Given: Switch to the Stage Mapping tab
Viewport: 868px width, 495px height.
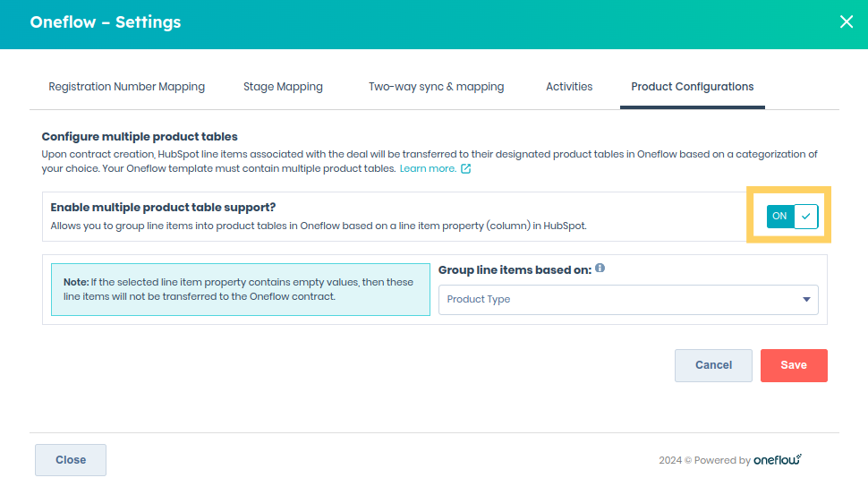Looking at the screenshot, I should (283, 87).
